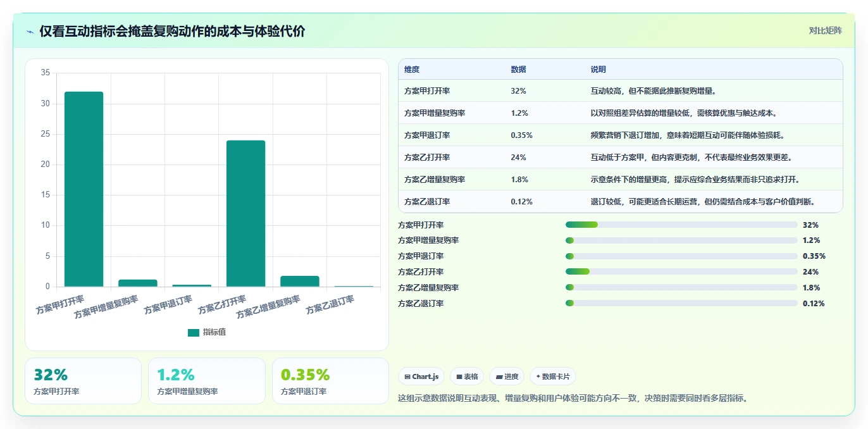Click the table icon in 表格 chip

tap(459, 376)
